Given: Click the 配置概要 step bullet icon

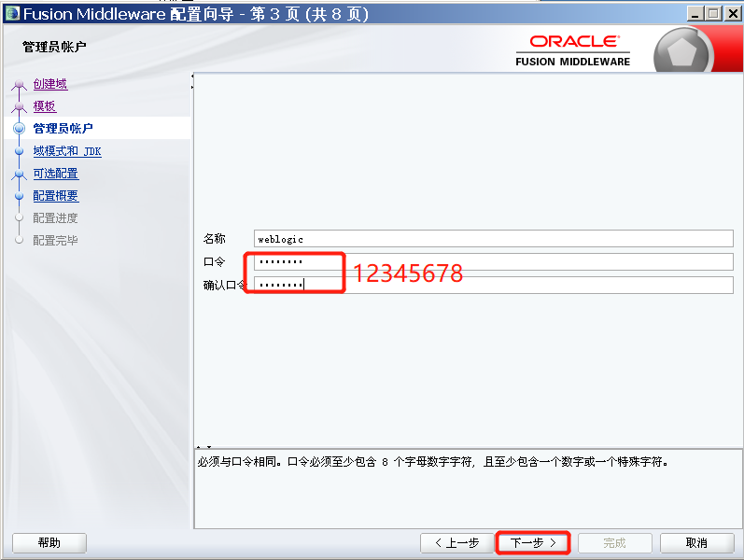Looking at the screenshot, I should coord(19,195).
